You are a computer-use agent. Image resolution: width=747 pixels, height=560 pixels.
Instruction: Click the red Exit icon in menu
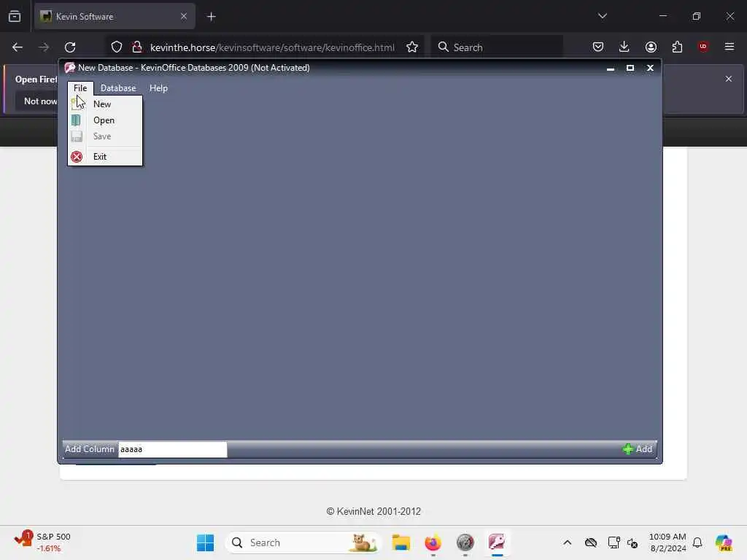(x=77, y=157)
